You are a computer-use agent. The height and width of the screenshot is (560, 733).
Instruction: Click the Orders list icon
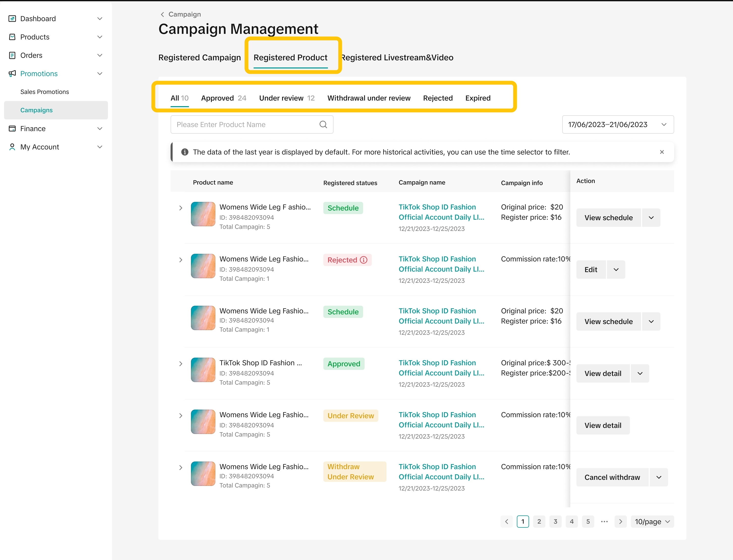(x=12, y=55)
